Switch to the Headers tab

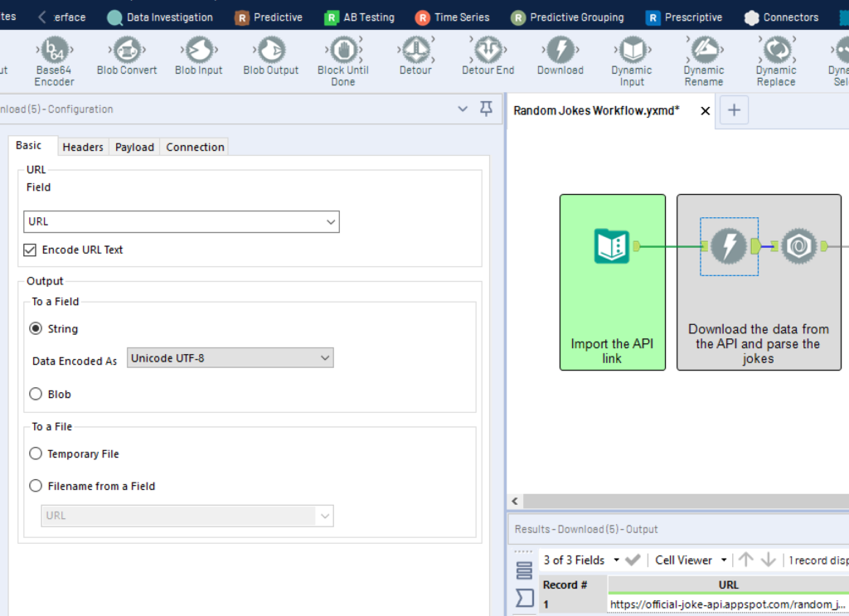(83, 147)
